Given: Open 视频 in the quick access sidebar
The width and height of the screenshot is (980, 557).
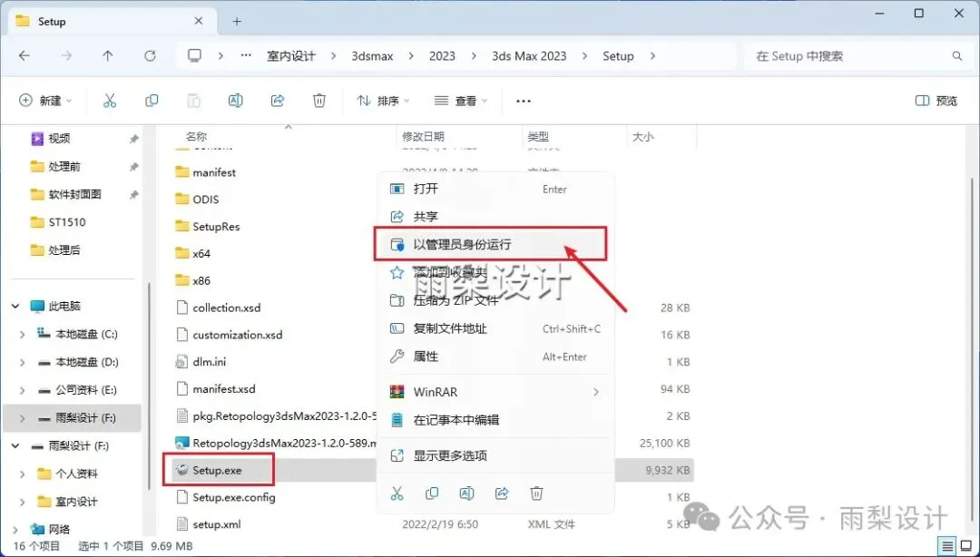Looking at the screenshot, I should pos(59,139).
